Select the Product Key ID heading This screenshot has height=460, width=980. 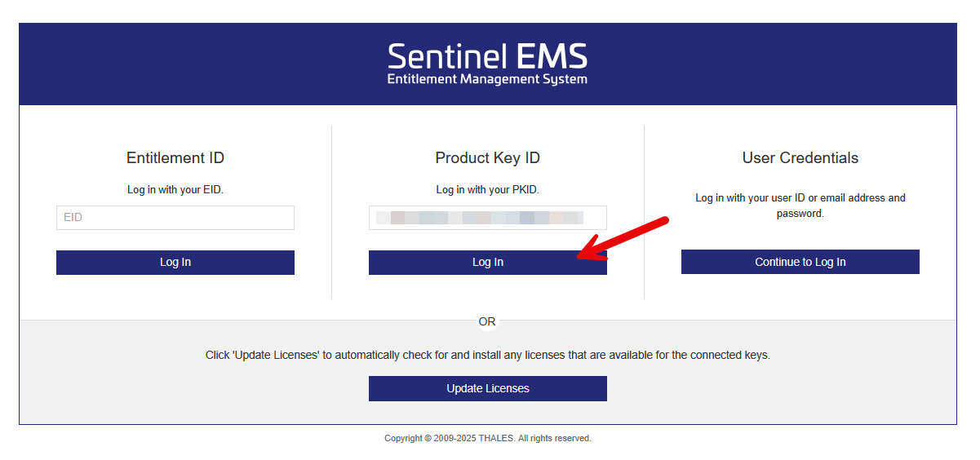point(488,158)
